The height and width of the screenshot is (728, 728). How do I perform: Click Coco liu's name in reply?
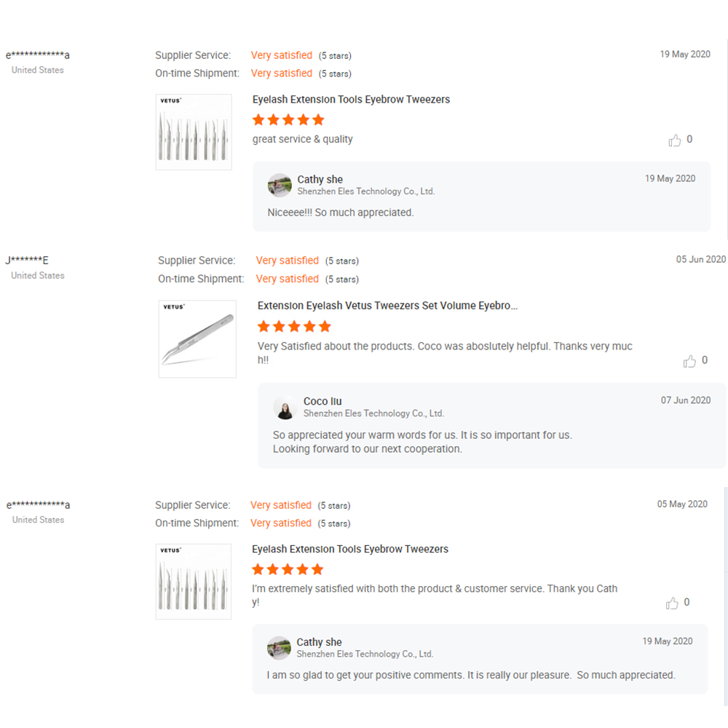[x=323, y=402]
